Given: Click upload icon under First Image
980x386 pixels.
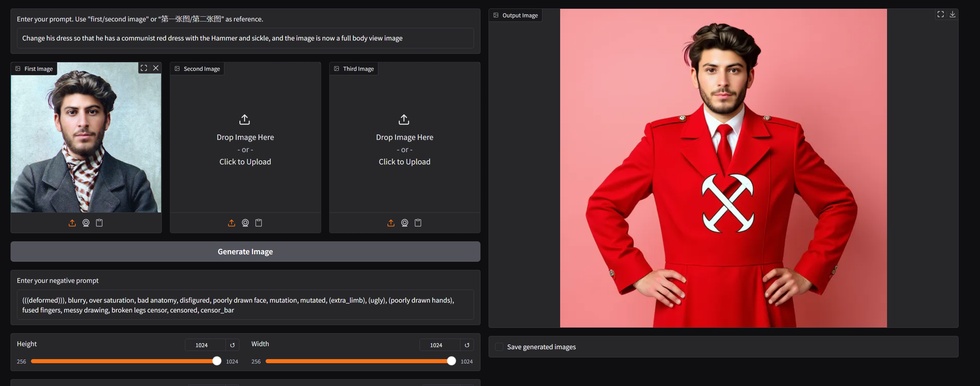Looking at the screenshot, I should click(x=72, y=223).
